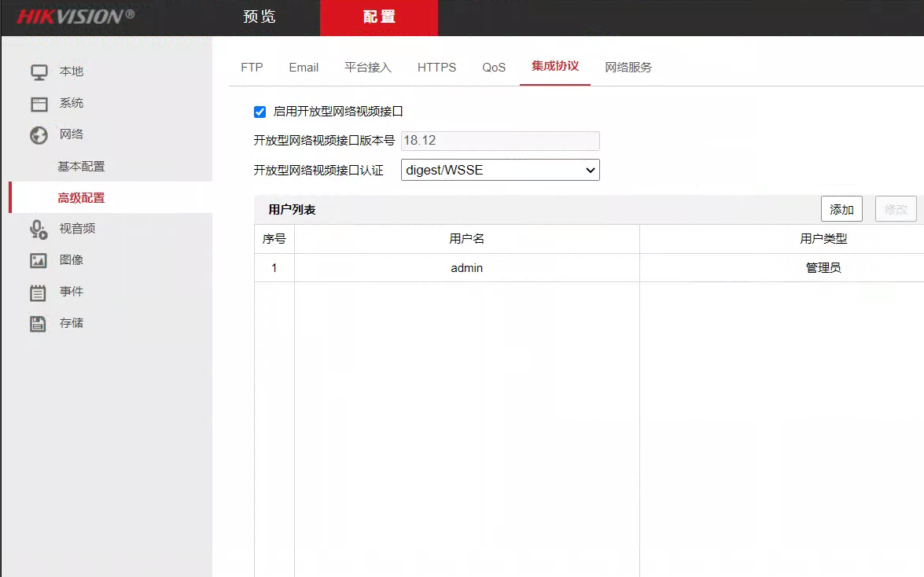Open the digest/WSSE authentication dropdown
Image resolution: width=924 pixels, height=577 pixels.
pyautogui.click(x=500, y=170)
